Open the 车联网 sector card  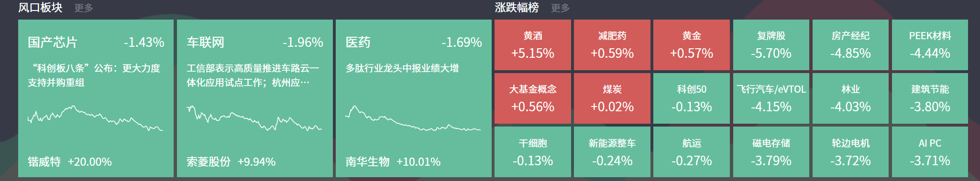pyautogui.click(x=254, y=98)
